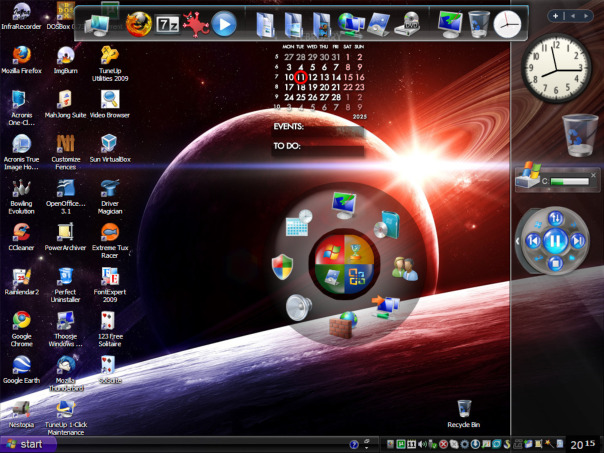Launch CCleaner from the desktop
Image resolution: width=604 pixels, height=453 pixels.
22,233
